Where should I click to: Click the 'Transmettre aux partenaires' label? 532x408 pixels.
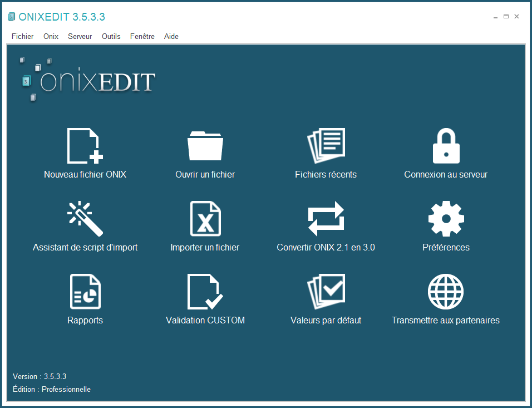[x=446, y=321]
